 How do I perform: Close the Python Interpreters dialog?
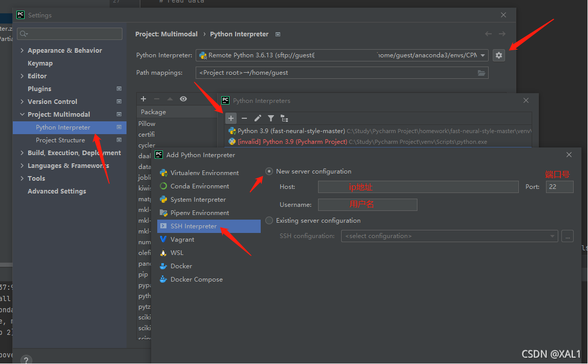click(x=526, y=100)
